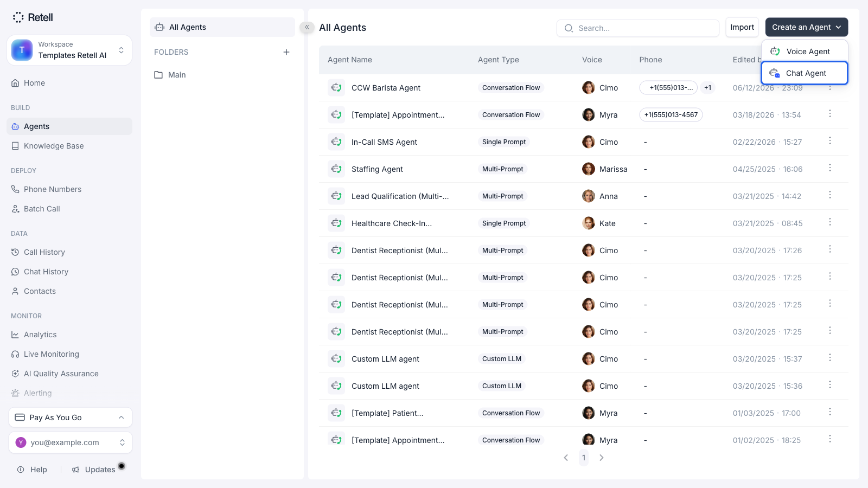This screenshot has height=488, width=868.
Task: Click agent icon beside Lead Qualification row
Action: pos(336,196)
